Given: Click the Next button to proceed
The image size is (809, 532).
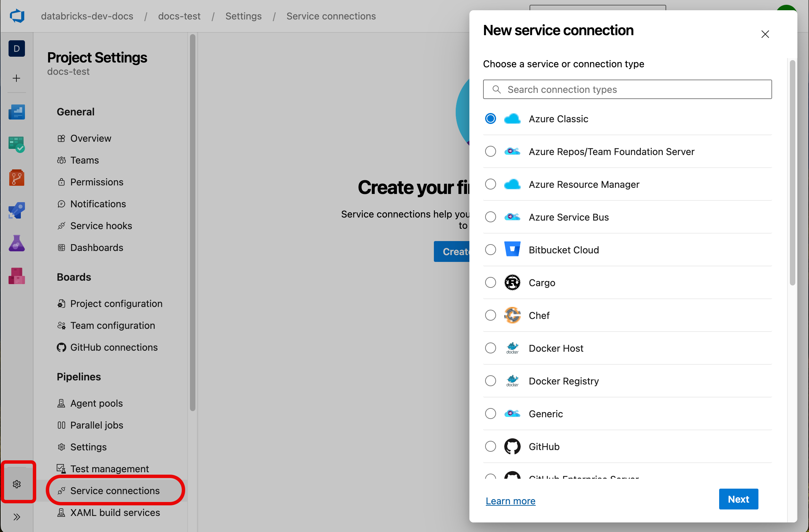Looking at the screenshot, I should (x=739, y=499).
